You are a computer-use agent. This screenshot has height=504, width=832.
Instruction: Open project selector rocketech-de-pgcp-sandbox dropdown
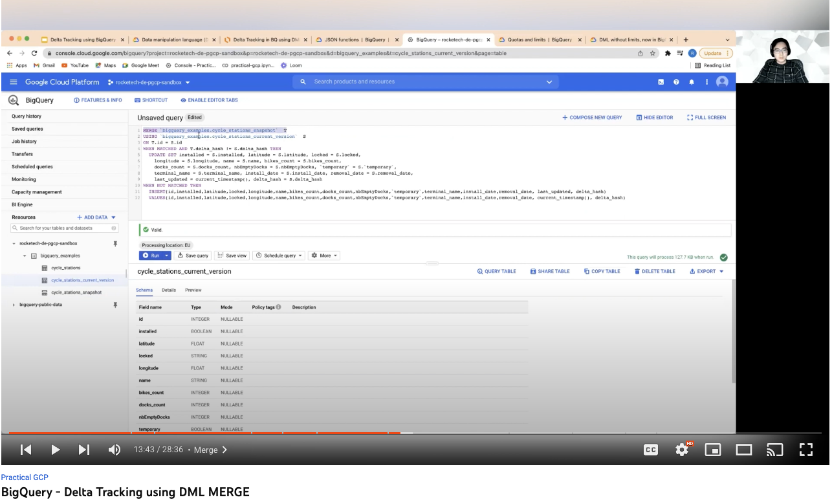[149, 83]
